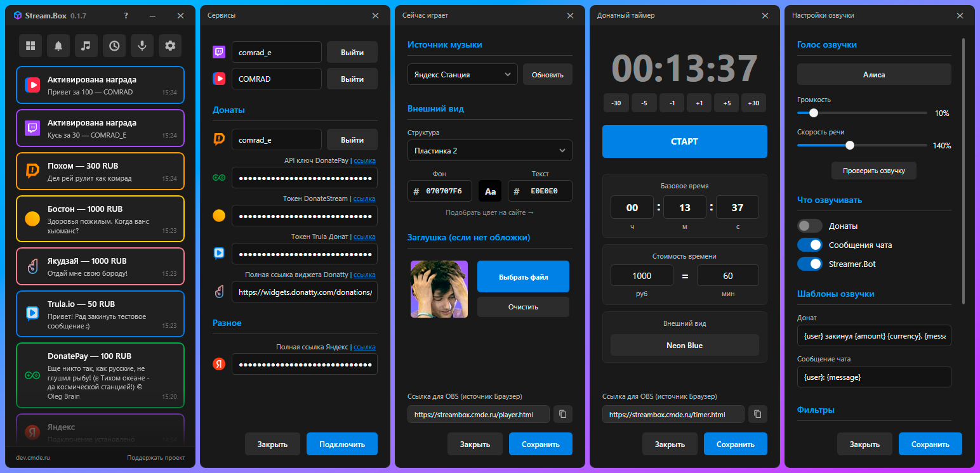Click Обновить next to music source
Screen dimensions: 980x473
(x=548, y=74)
